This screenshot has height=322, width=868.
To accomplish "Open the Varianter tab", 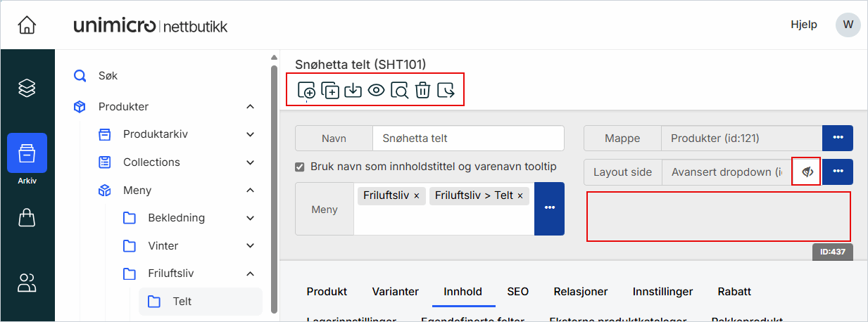I will (396, 292).
